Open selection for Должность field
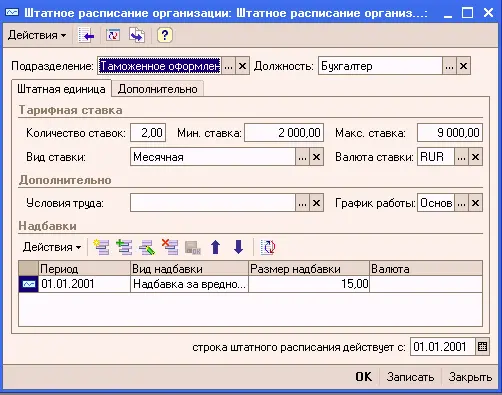Viewport: 502px width, 395px height. tap(449, 66)
